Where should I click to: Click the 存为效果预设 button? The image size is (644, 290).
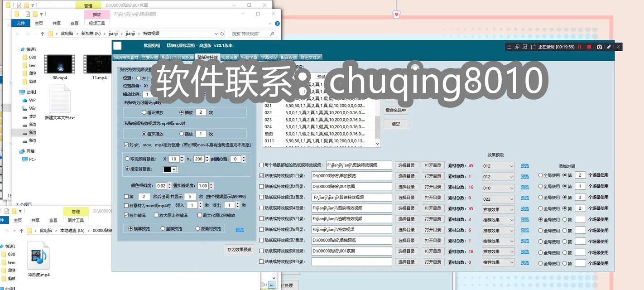coord(239,250)
